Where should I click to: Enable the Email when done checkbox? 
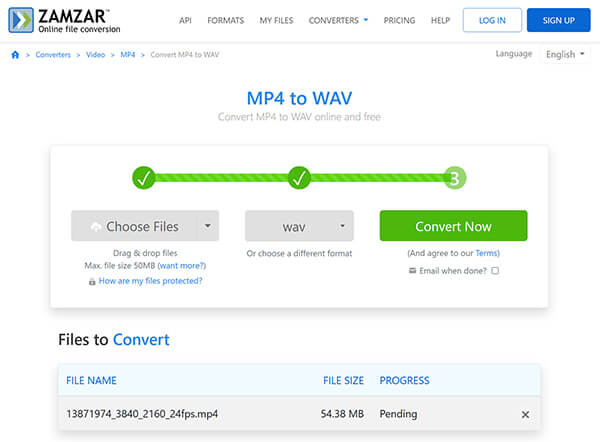495,271
